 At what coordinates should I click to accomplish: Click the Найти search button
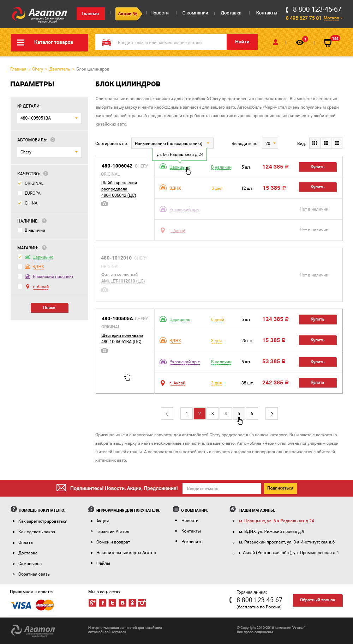click(x=242, y=42)
